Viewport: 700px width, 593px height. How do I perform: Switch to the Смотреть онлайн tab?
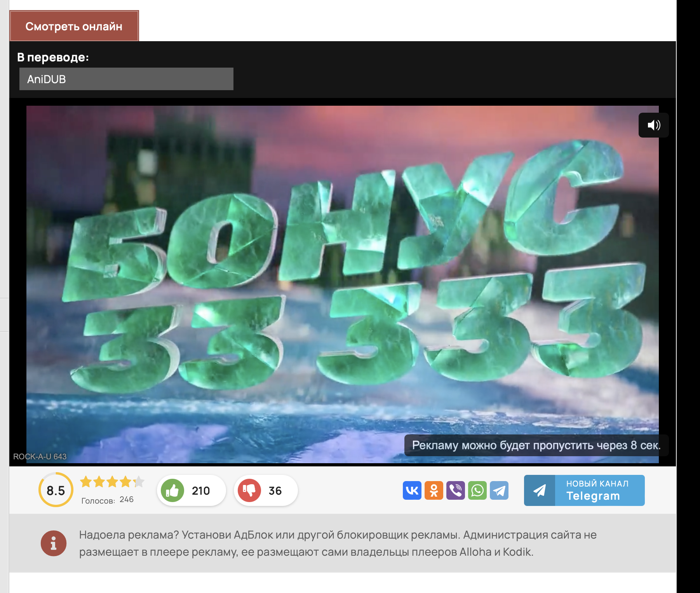click(x=74, y=26)
